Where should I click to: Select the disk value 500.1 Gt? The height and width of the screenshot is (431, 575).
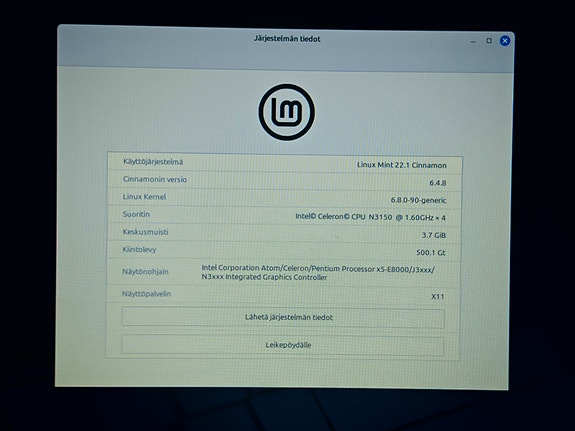(431, 253)
